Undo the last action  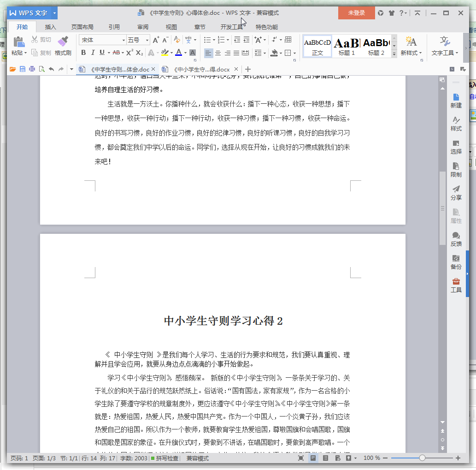pyautogui.click(x=51, y=69)
